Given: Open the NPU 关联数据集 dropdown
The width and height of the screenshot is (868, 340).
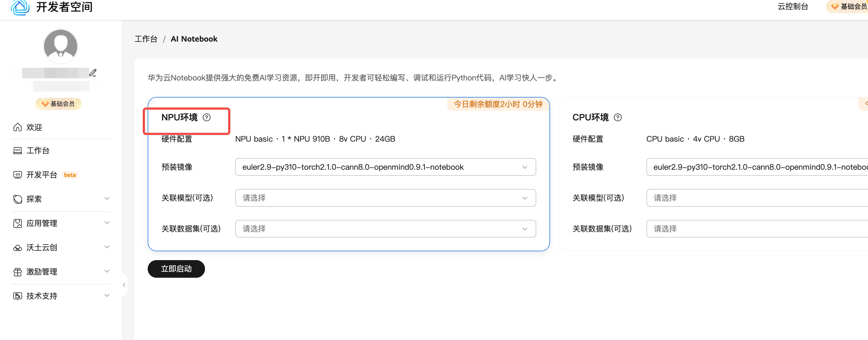Looking at the screenshot, I should (385, 229).
